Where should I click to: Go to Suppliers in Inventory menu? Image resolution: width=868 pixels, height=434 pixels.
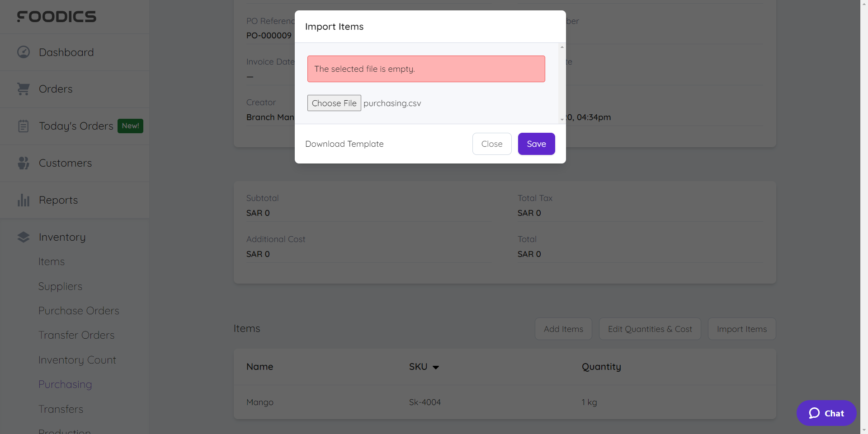click(x=60, y=286)
